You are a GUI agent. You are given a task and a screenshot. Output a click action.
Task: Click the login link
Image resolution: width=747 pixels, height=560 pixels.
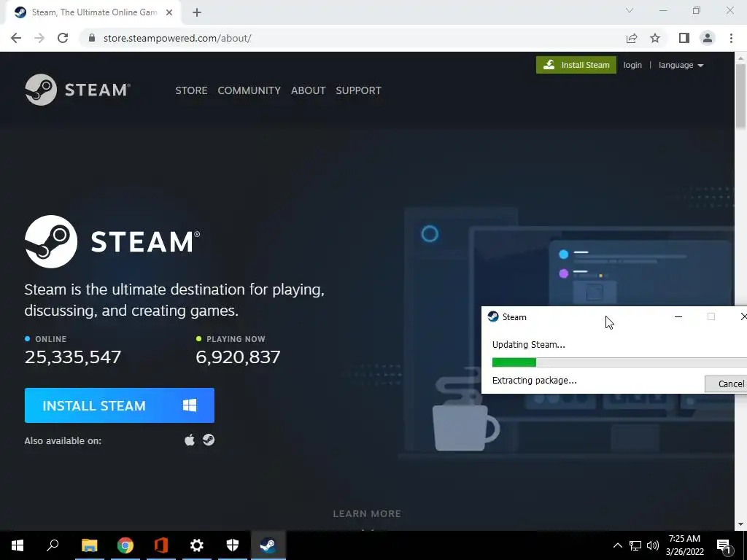tap(632, 65)
